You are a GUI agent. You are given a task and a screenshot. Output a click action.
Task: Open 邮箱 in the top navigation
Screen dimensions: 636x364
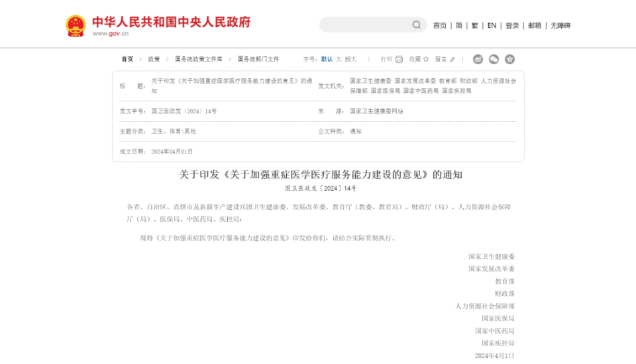point(535,26)
